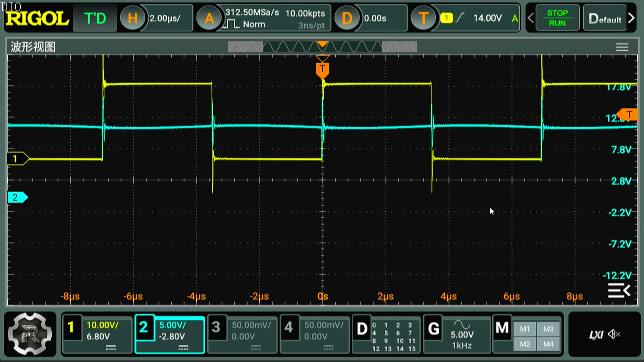Open the signal generator G icon
The height and width of the screenshot is (362, 644).
coord(433,329)
